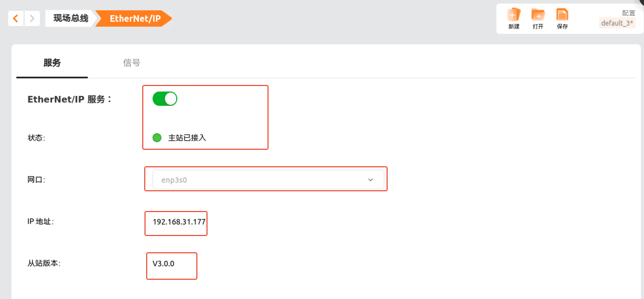Select the EtherNet/IP breadcrumb
Screen dimensions: 644x299
tap(135, 19)
